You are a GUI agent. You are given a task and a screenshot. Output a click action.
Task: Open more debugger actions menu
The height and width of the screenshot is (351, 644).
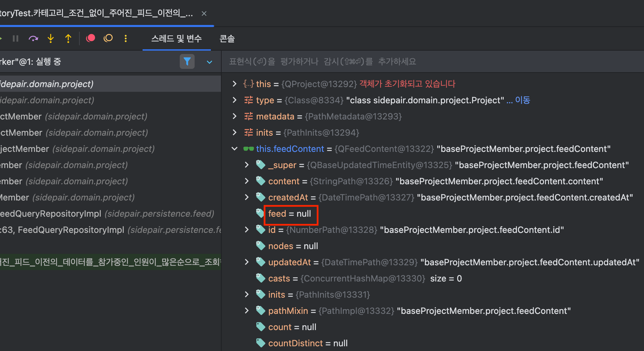tap(126, 38)
